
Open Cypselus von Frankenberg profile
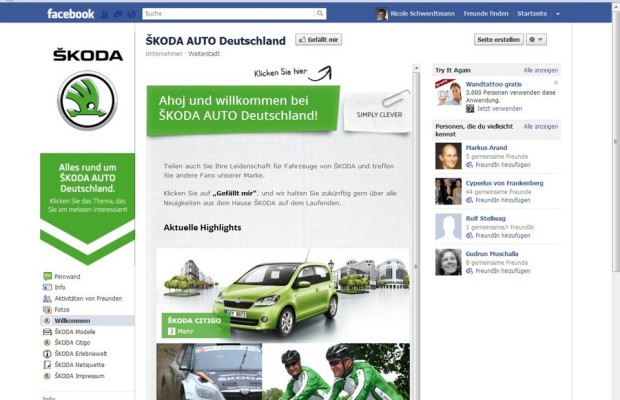504,183
